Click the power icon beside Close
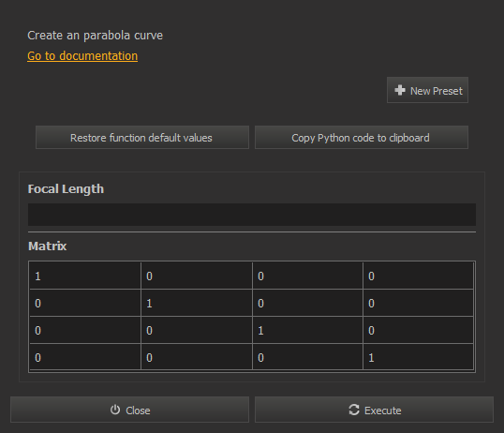Image resolution: width=504 pixels, height=433 pixels. [x=115, y=410]
